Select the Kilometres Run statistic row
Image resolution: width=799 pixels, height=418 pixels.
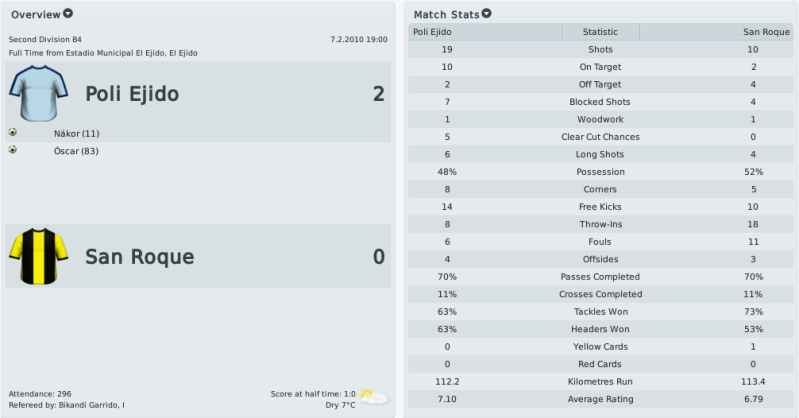(600, 381)
